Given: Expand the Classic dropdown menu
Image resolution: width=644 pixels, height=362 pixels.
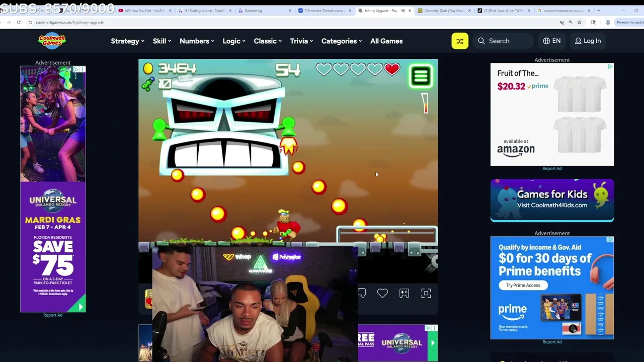Looking at the screenshot, I should coord(268,41).
